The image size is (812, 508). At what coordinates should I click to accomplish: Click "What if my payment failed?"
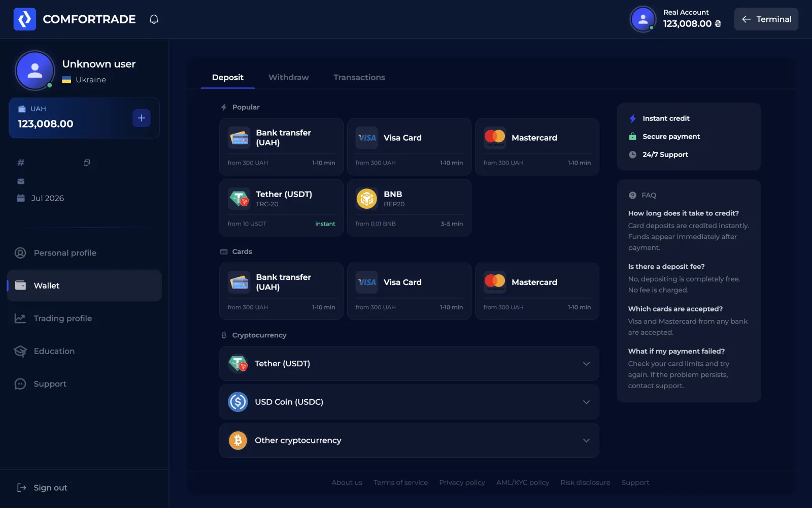click(x=676, y=352)
